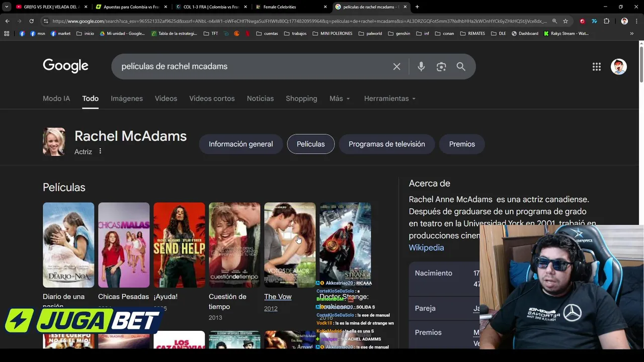This screenshot has height=362, width=644.
Task: Switch to Apuestas para Colombia tab
Action: 131,7
